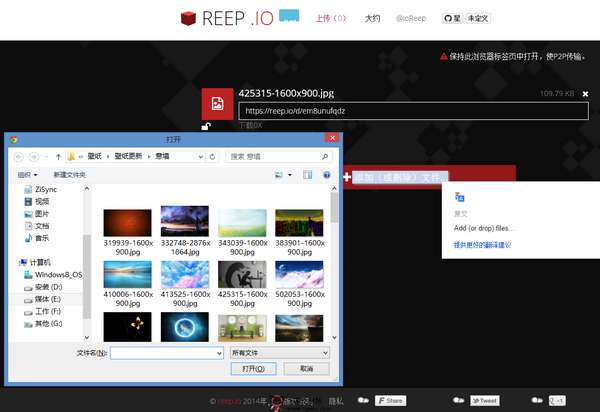The width and height of the screenshot is (600, 412).
Task: Select the Music library in navigation pane
Action: [37, 238]
